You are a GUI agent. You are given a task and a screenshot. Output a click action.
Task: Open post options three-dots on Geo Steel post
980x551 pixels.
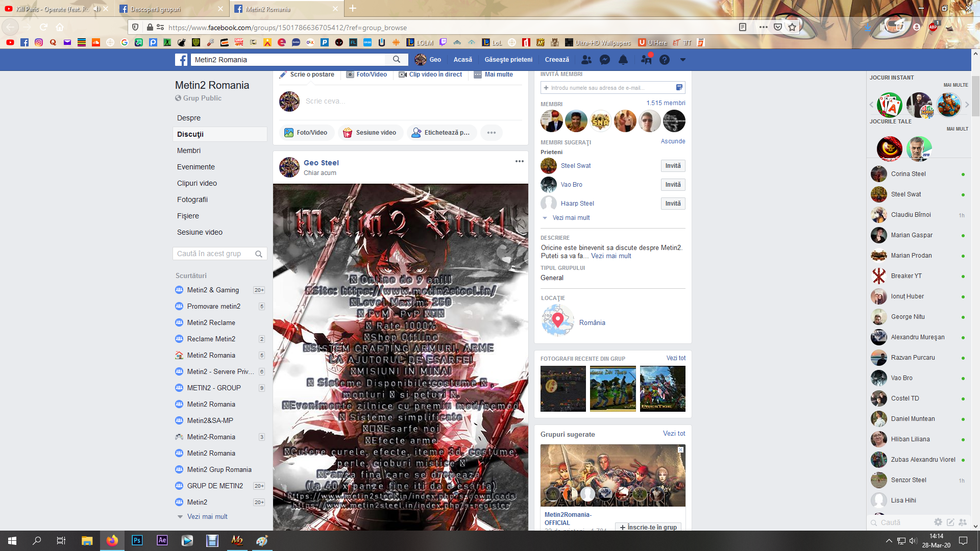519,161
